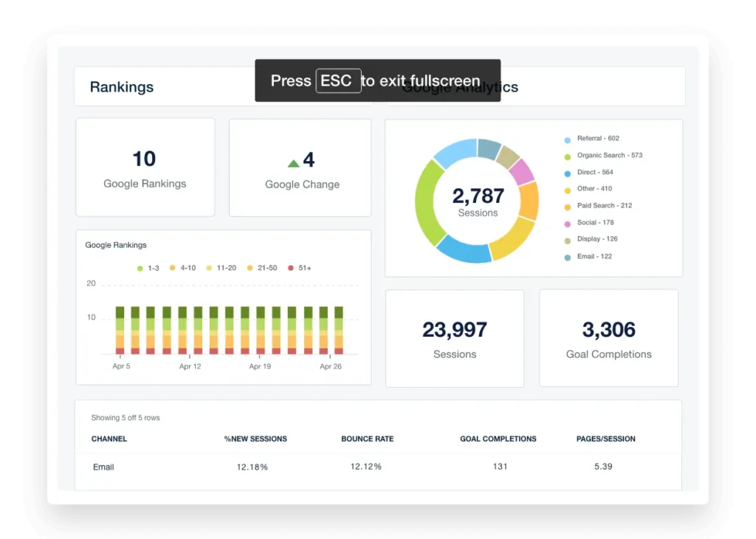Open the Rankings section header
This screenshot has width=756, height=539.
[122, 87]
